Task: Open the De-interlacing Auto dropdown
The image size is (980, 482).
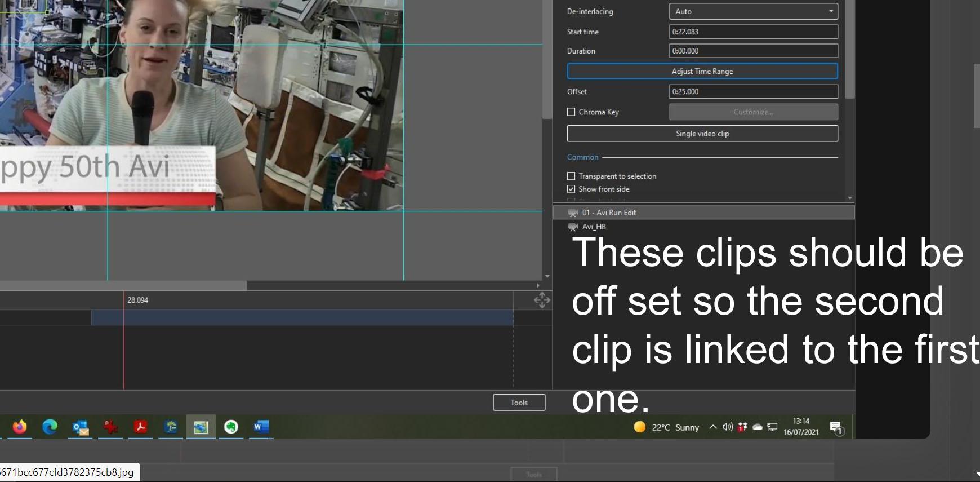Action: pyautogui.click(x=753, y=11)
